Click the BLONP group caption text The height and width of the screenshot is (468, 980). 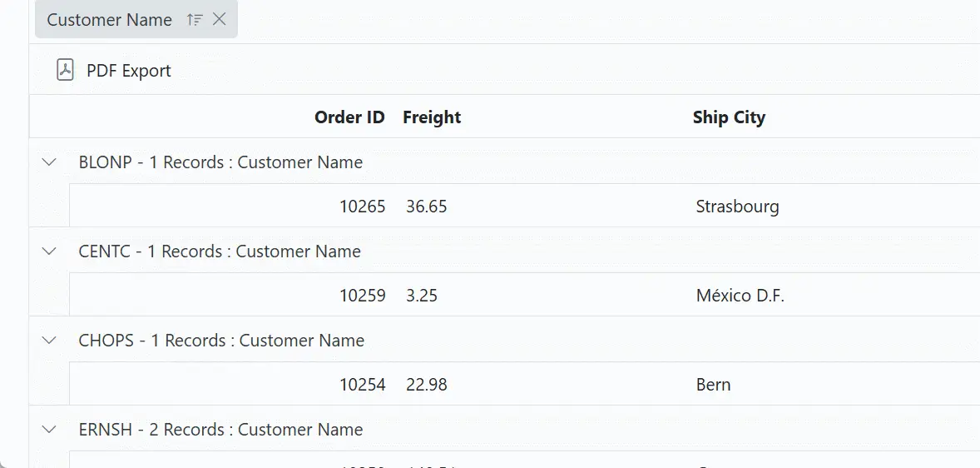220,162
